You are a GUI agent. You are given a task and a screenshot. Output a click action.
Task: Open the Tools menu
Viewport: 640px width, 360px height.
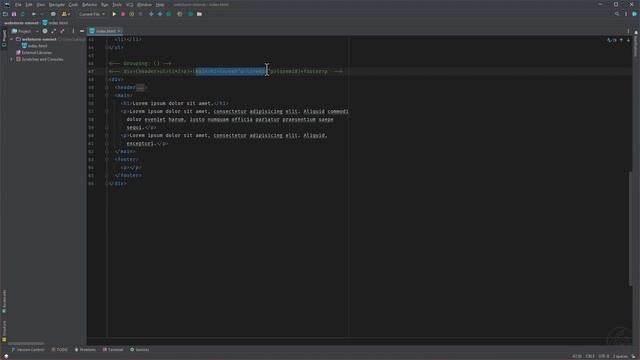pos(117,4)
